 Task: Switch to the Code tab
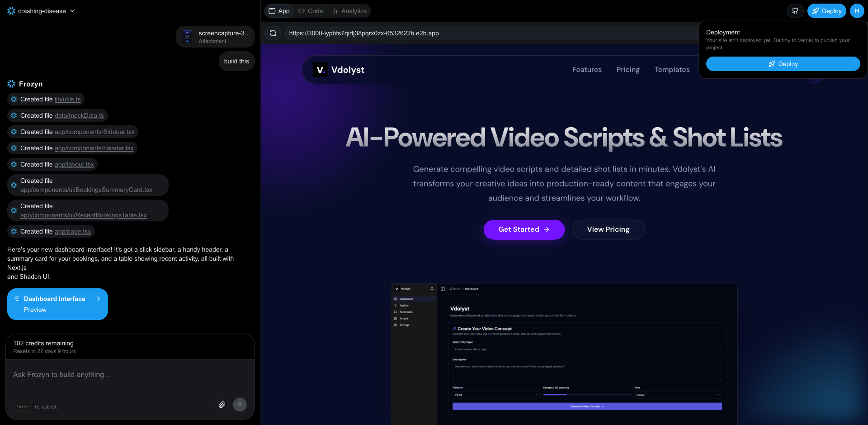click(x=311, y=11)
